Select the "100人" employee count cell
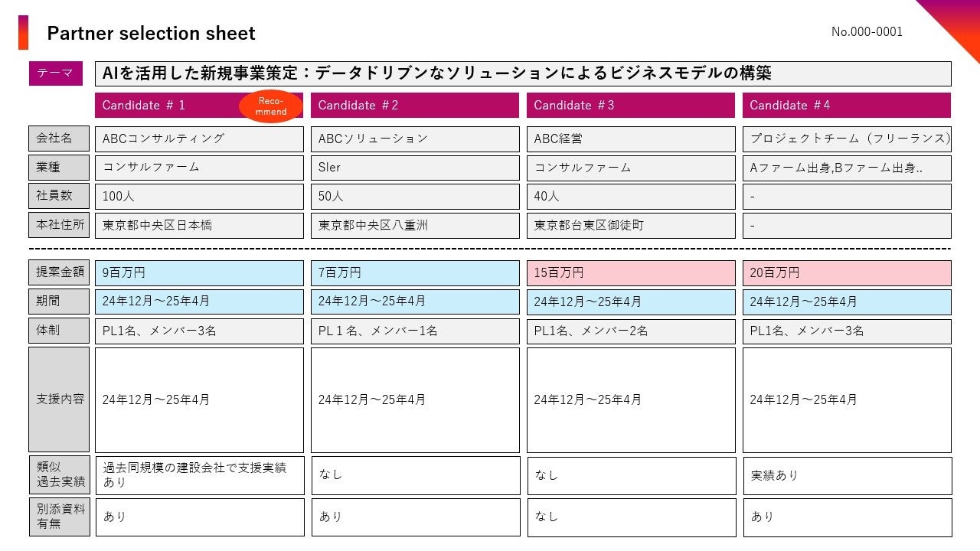The width and height of the screenshot is (980, 551). pyautogui.click(x=199, y=197)
